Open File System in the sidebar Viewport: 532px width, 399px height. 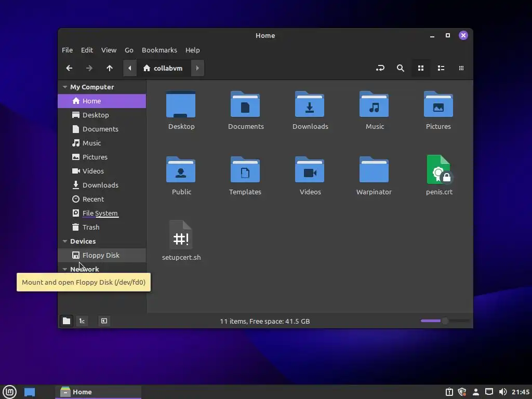coord(102,213)
